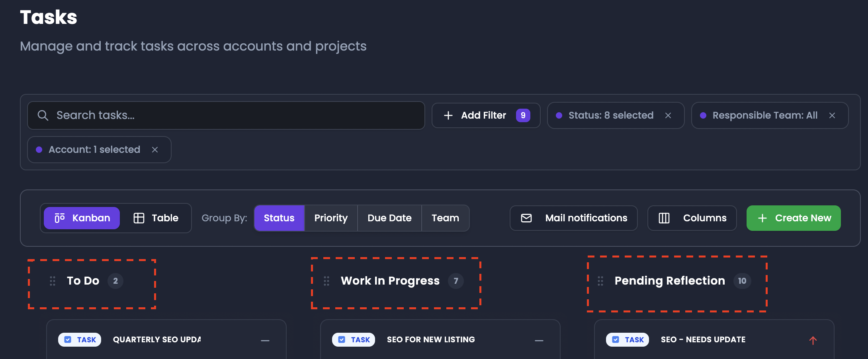Image resolution: width=868 pixels, height=359 pixels.
Task: Open the Status: 8 selected filter
Action: [x=611, y=115]
